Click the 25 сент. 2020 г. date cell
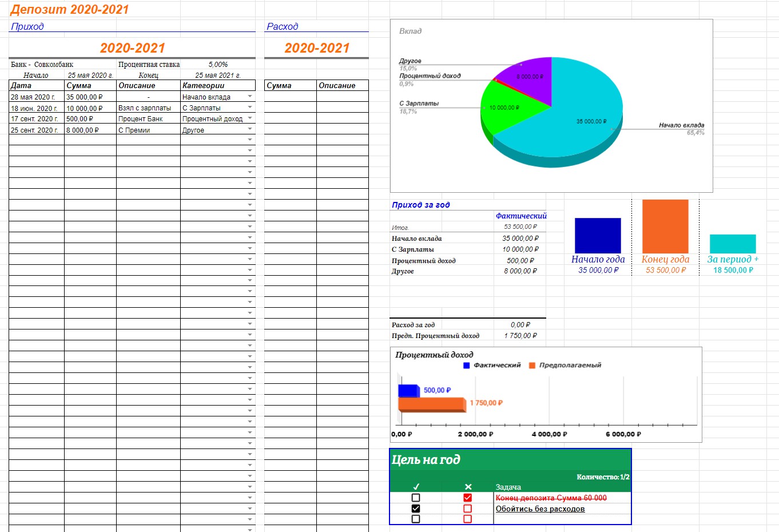 pyautogui.click(x=37, y=130)
